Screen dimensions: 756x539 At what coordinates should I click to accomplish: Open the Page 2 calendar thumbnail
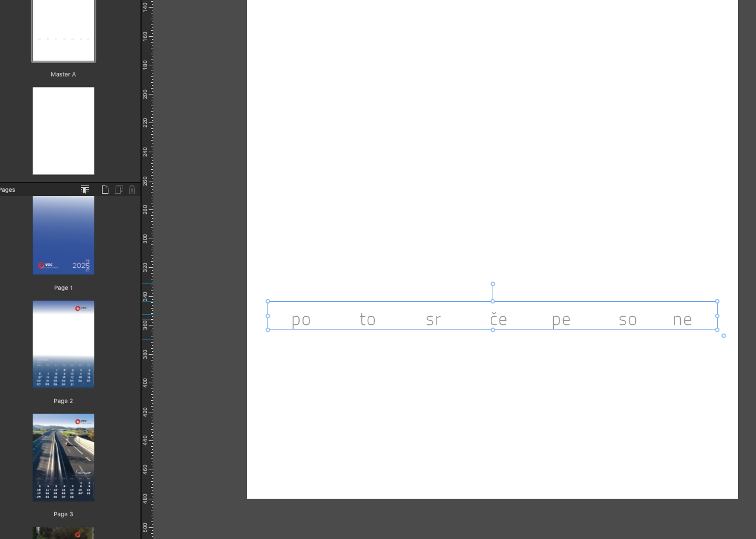pos(64,344)
